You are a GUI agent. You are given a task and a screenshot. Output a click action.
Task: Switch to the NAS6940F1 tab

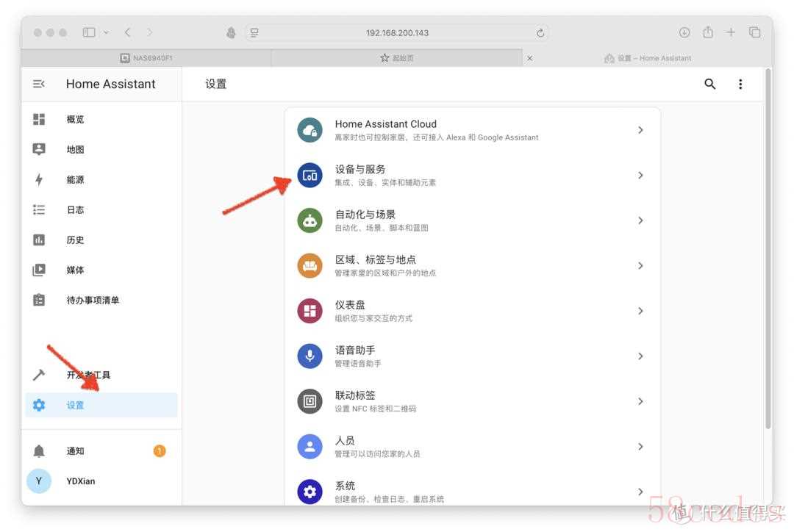(146, 58)
